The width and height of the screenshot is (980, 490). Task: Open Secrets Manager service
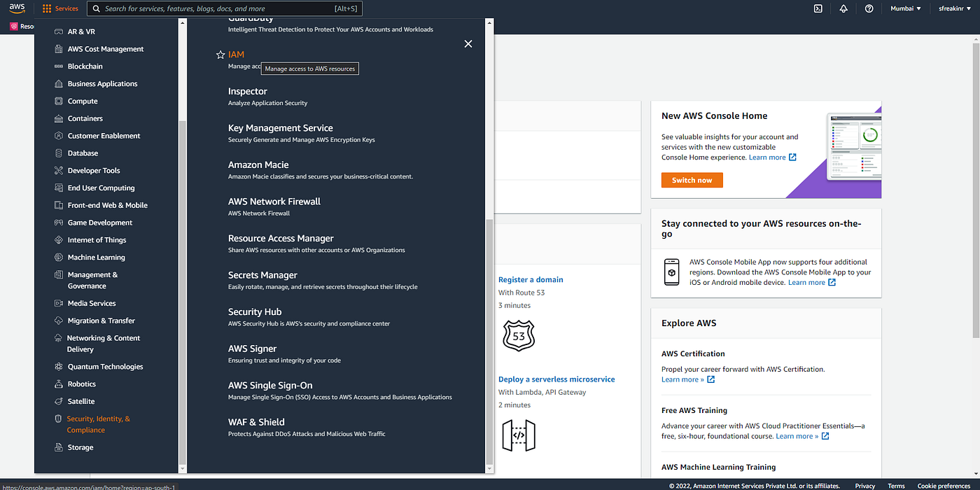click(x=262, y=275)
